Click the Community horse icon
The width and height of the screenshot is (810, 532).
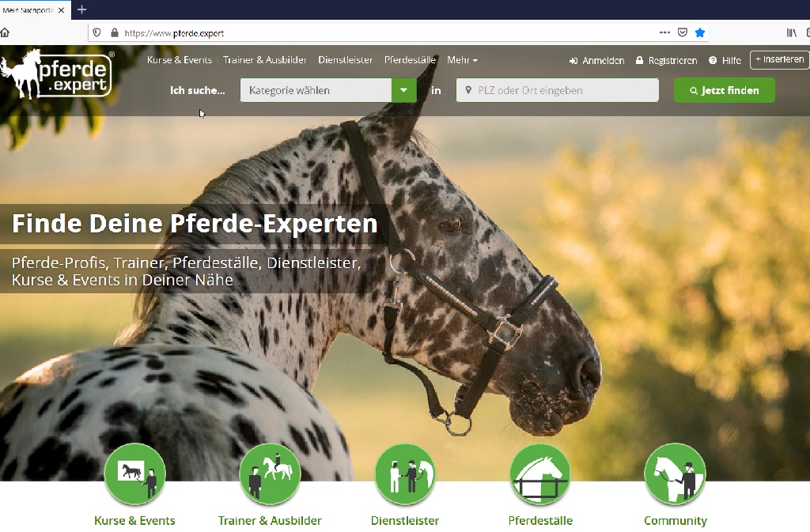pos(676,474)
